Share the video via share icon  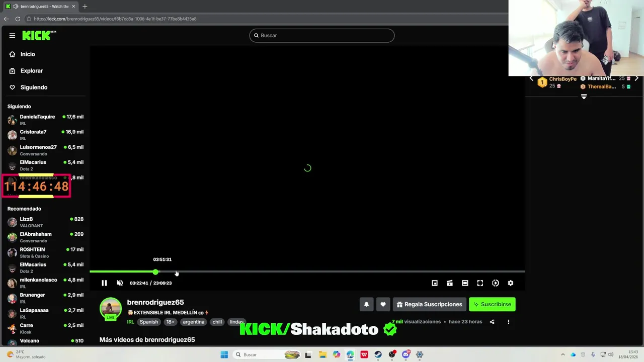pyautogui.click(x=492, y=322)
